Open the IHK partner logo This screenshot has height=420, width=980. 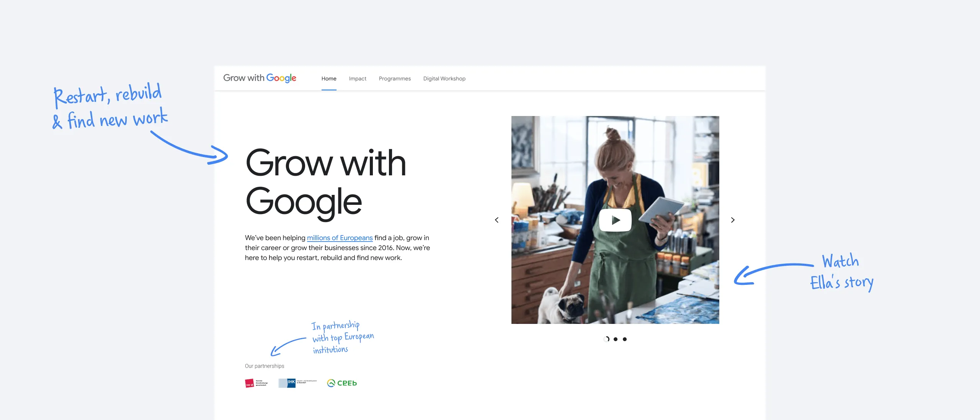pos(297,383)
